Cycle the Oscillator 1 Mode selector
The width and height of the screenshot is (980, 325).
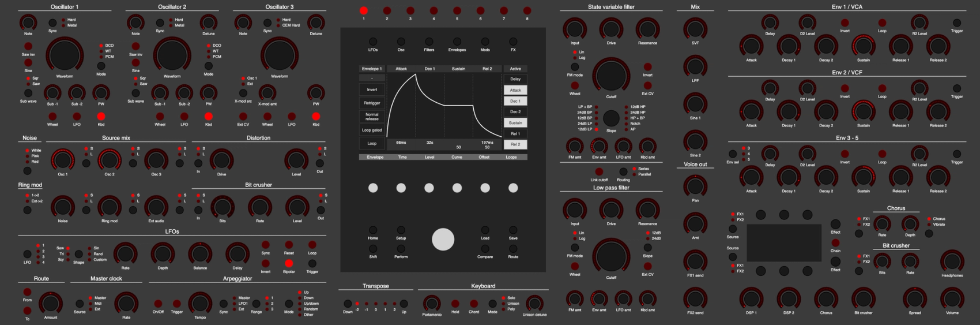click(101, 66)
